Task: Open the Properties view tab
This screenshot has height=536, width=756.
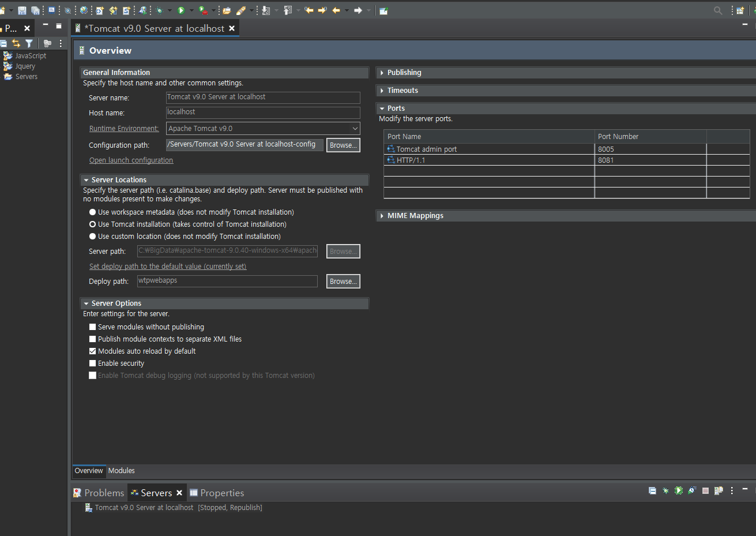Action: click(216, 493)
